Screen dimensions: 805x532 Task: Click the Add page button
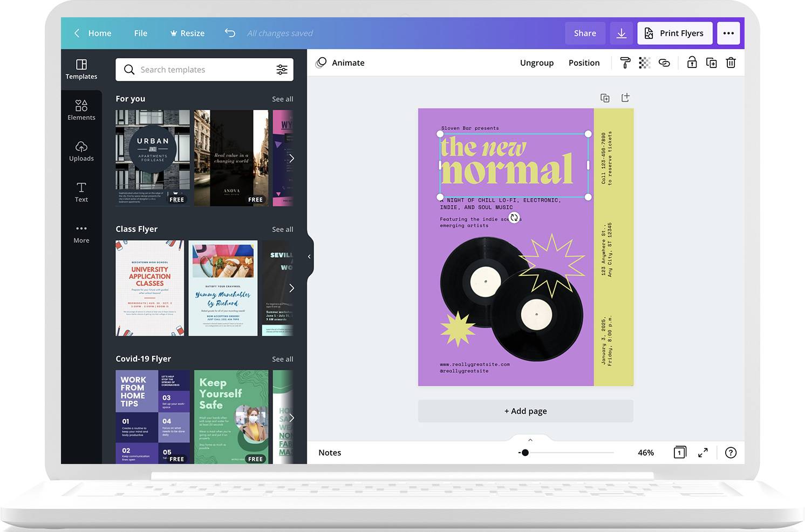[526, 411]
